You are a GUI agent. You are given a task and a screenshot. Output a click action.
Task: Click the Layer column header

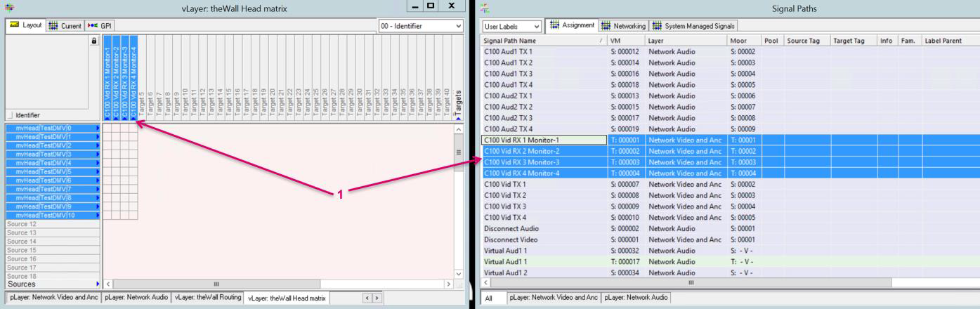[x=685, y=41]
